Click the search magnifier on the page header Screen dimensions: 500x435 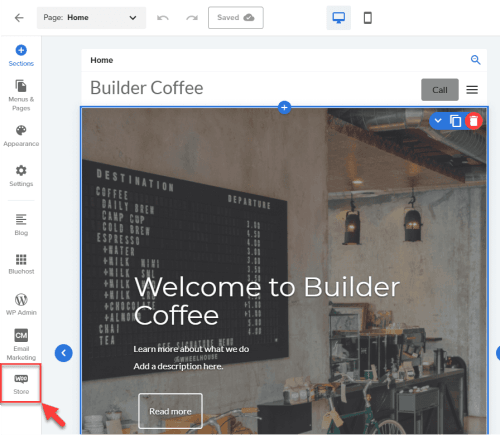pos(475,60)
